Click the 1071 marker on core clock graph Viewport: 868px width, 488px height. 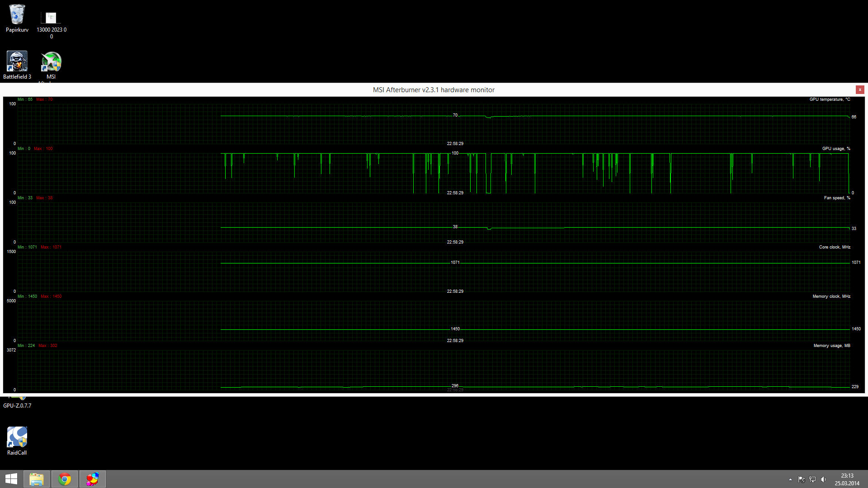[x=455, y=263]
